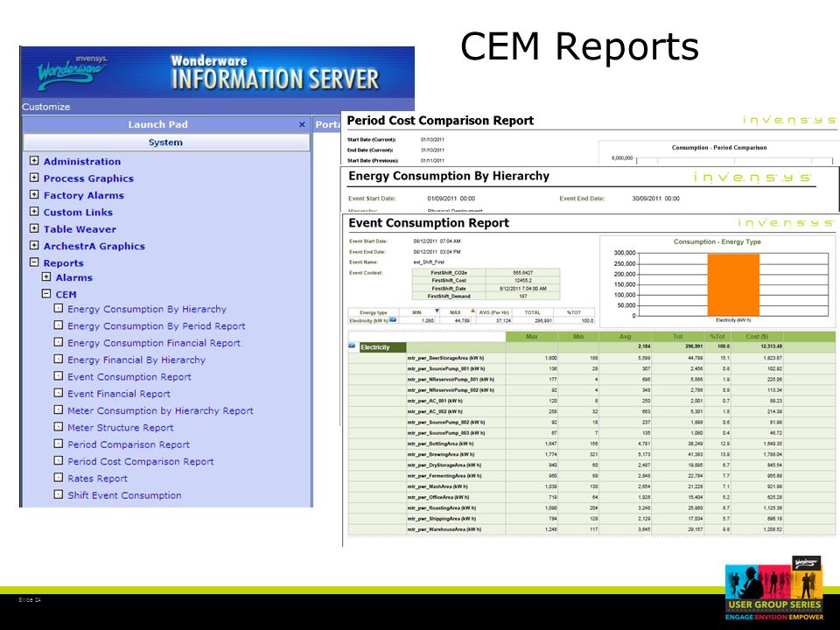Click orange Electricity bar in chart
The width and height of the screenshot is (840, 630).
tap(733, 284)
